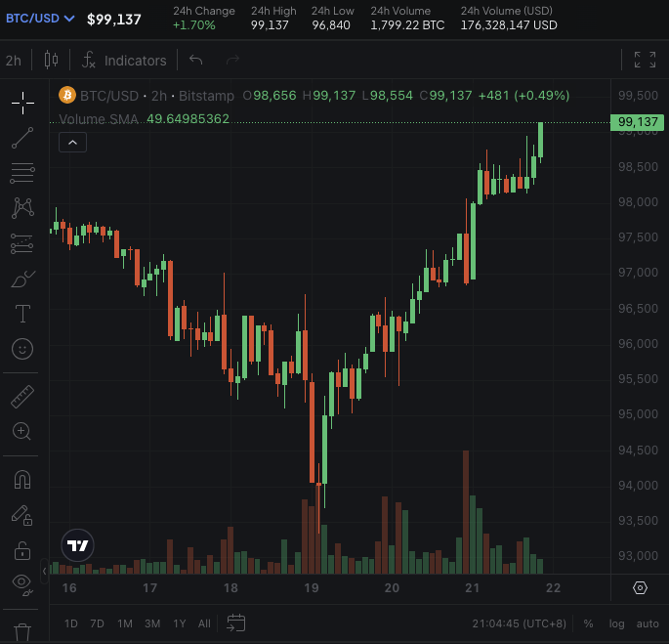Select the brush drawing tool
669x644 pixels.
[22, 279]
